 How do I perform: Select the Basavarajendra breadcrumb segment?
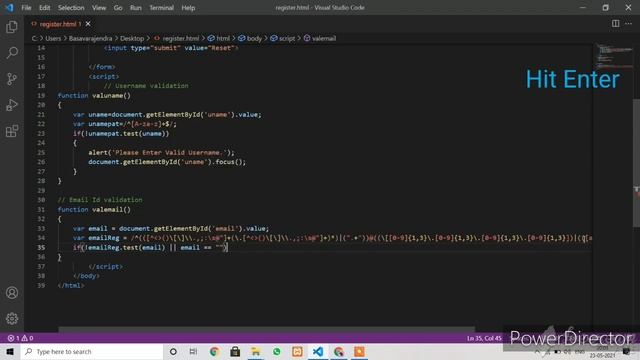click(x=90, y=38)
